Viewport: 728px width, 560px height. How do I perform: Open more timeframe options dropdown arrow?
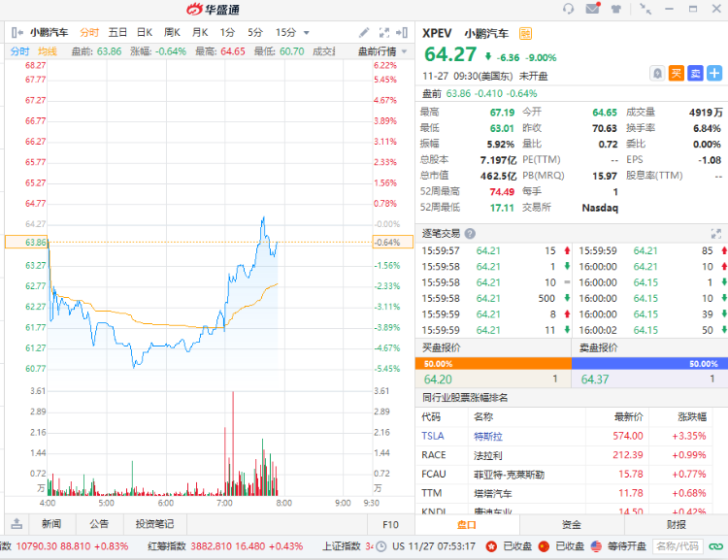(307, 33)
